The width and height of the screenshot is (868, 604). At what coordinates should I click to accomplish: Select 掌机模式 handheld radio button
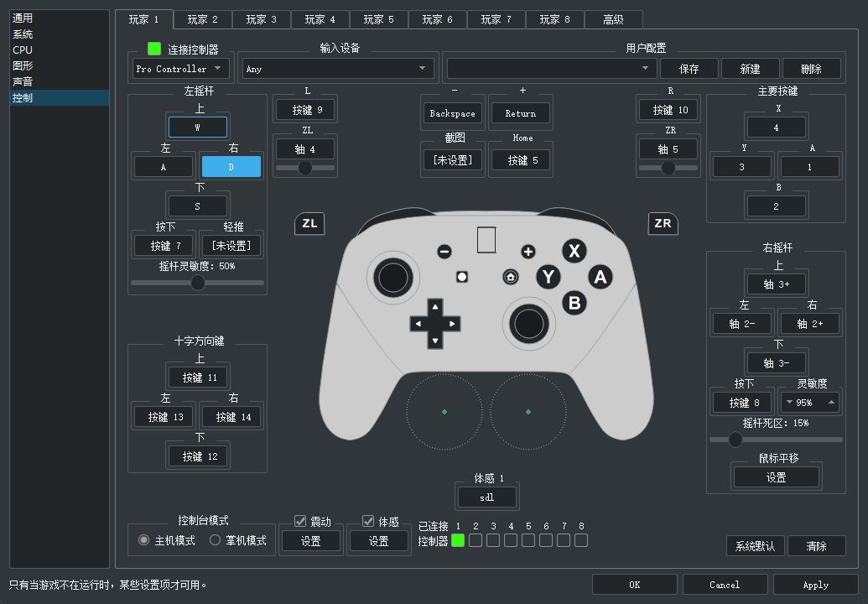(215, 540)
